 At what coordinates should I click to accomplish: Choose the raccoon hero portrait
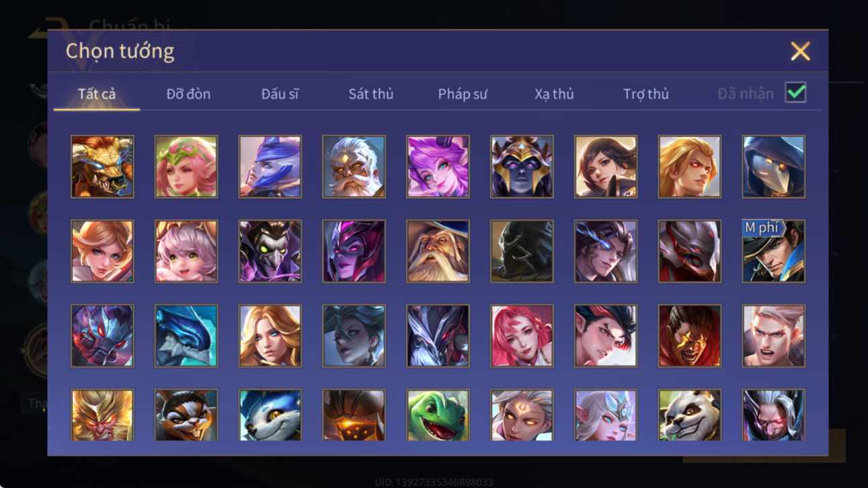point(186,415)
